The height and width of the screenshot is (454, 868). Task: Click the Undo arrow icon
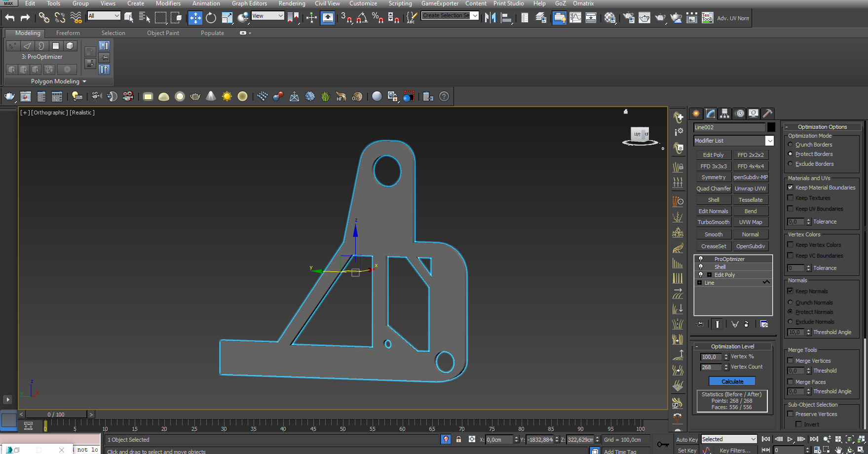[x=10, y=18]
